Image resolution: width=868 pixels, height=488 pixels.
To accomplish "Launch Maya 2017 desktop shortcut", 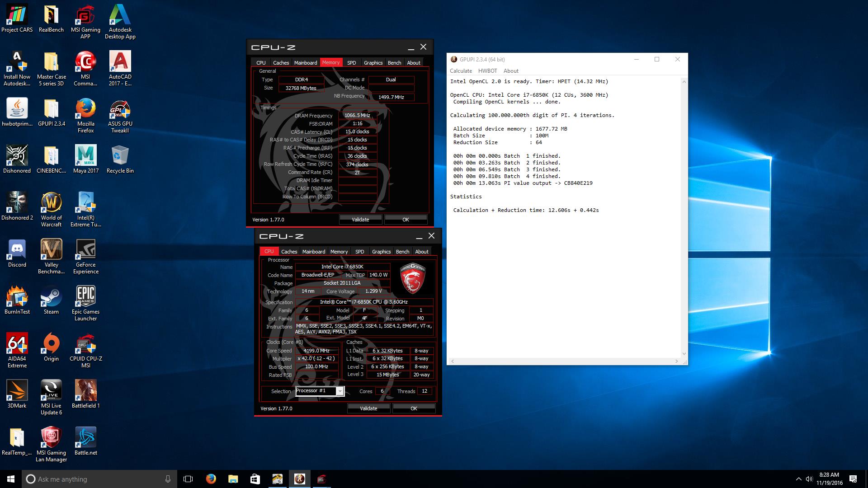I will (x=85, y=160).
